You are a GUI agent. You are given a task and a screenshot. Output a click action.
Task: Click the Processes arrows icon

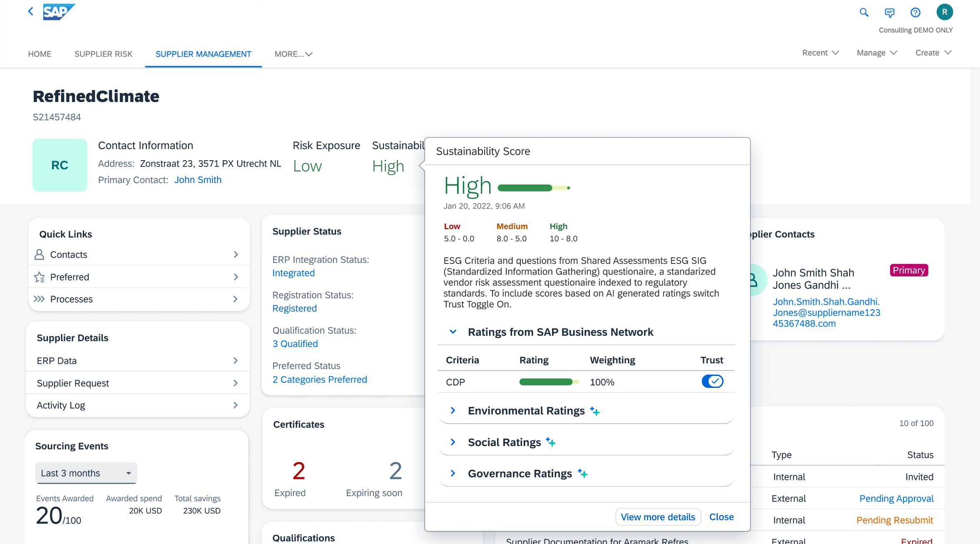click(x=39, y=299)
